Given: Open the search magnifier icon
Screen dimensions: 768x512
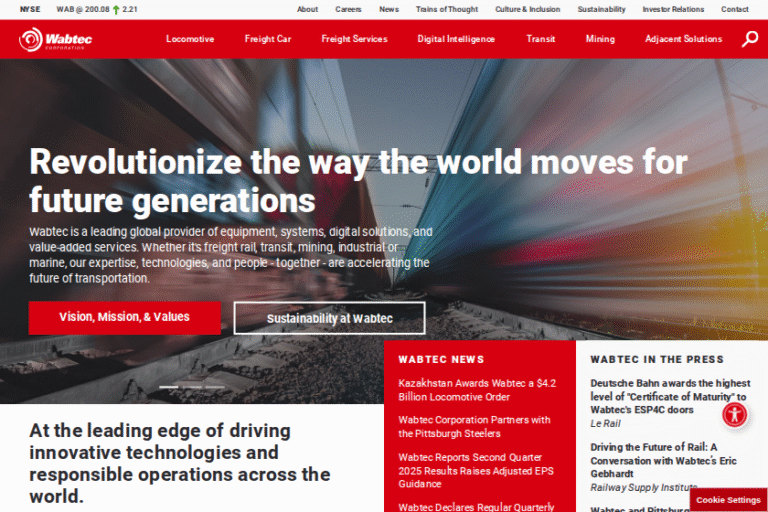Looking at the screenshot, I should click(x=750, y=39).
